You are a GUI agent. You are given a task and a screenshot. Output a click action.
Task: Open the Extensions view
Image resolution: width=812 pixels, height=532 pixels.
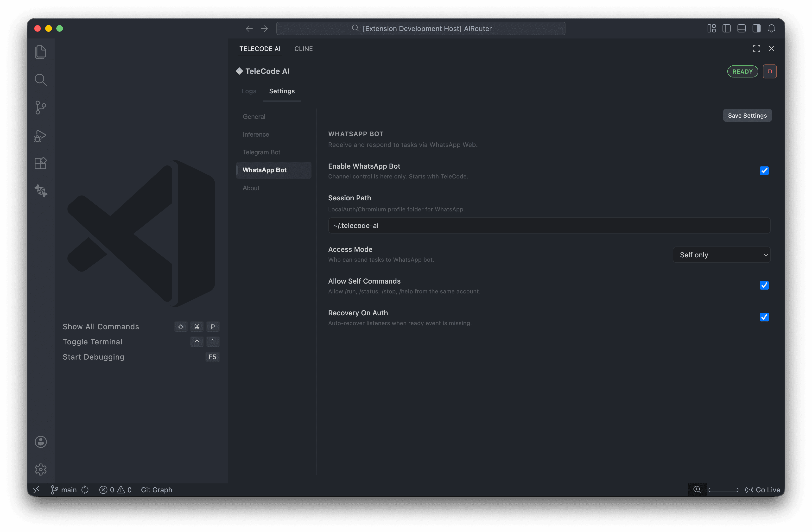pos(41,163)
